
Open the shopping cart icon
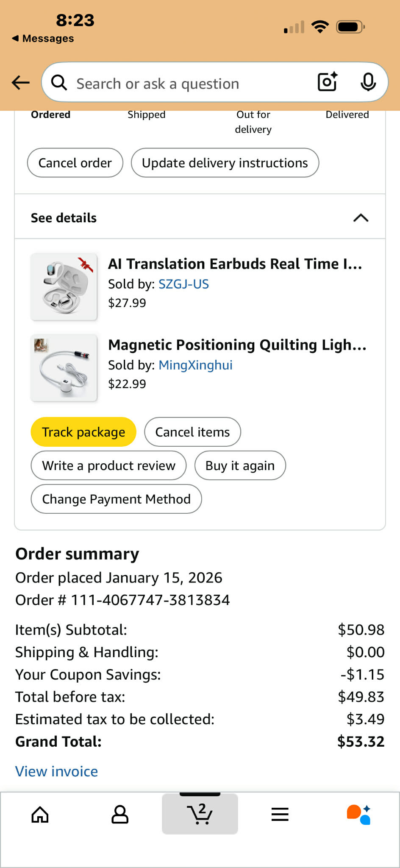pos(200,814)
